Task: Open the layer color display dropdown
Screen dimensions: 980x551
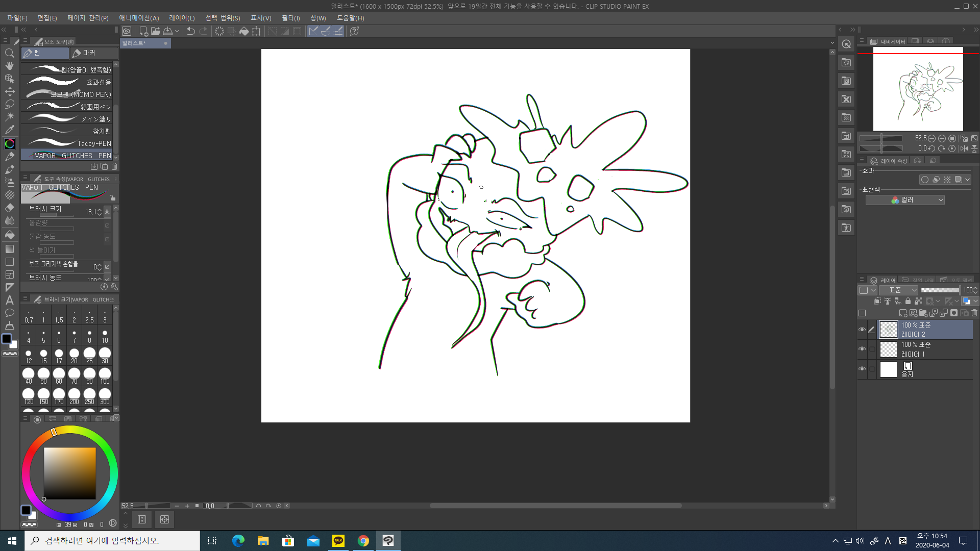Action: [969, 301]
